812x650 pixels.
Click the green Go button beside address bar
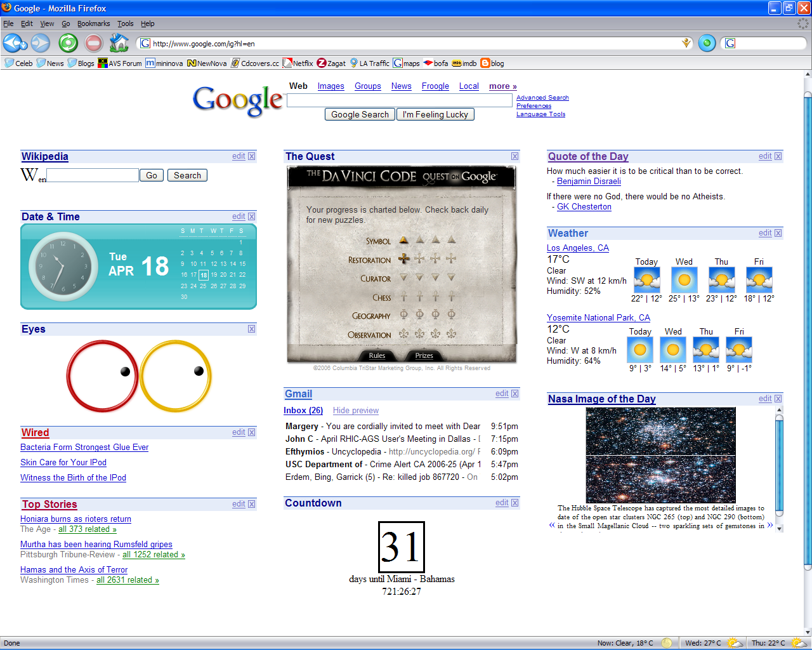point(707,43)
